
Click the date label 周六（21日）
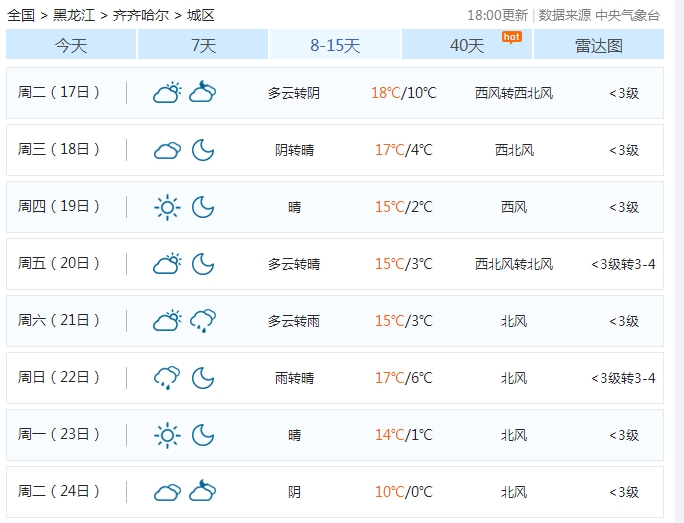59,321
